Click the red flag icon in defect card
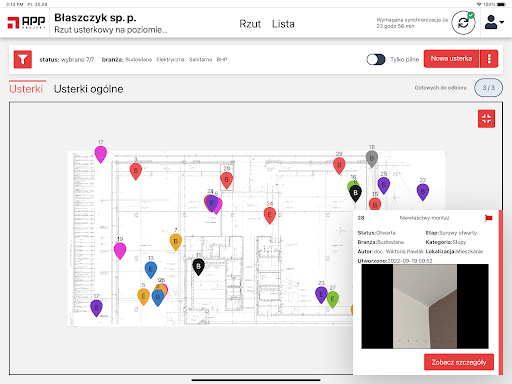Viewport: 512px width, 384px height. [x=488, y=218]
